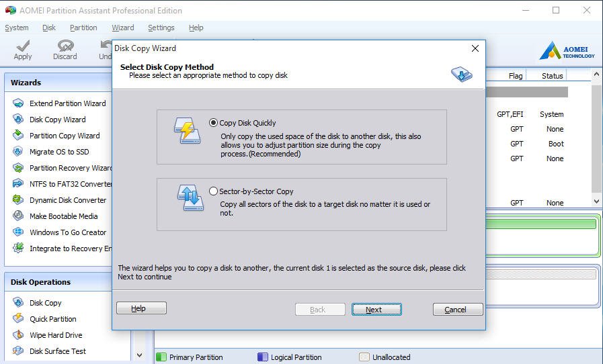Click the Discard toolbar icon

[65, 46]
